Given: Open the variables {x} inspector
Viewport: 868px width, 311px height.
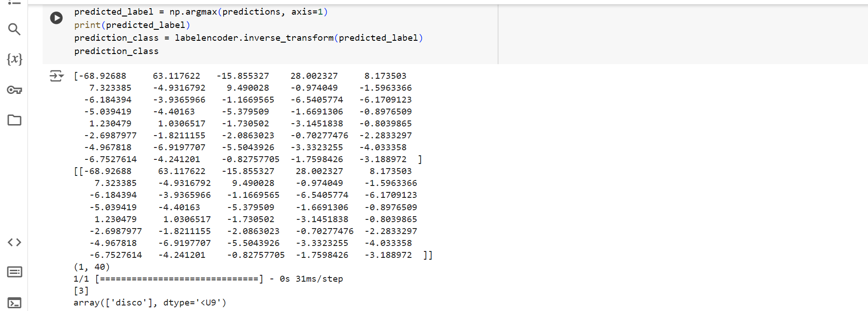Looking at the screenshot, I should [x=14, y=59].
